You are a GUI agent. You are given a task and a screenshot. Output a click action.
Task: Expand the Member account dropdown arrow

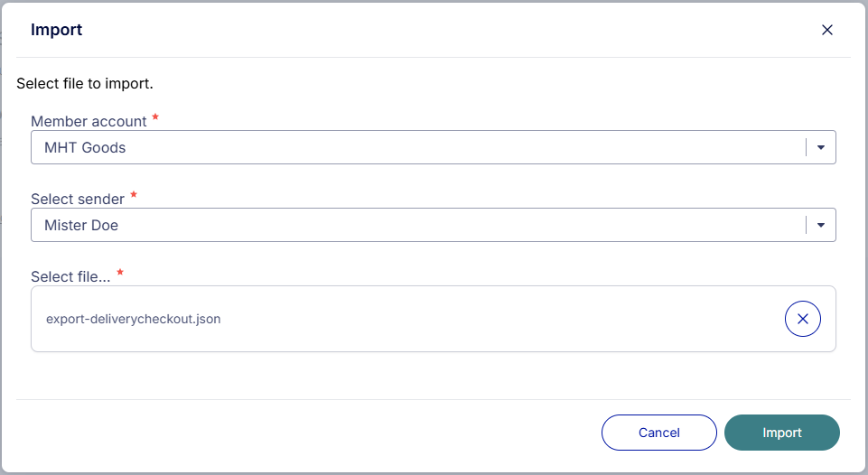[821, 147]
